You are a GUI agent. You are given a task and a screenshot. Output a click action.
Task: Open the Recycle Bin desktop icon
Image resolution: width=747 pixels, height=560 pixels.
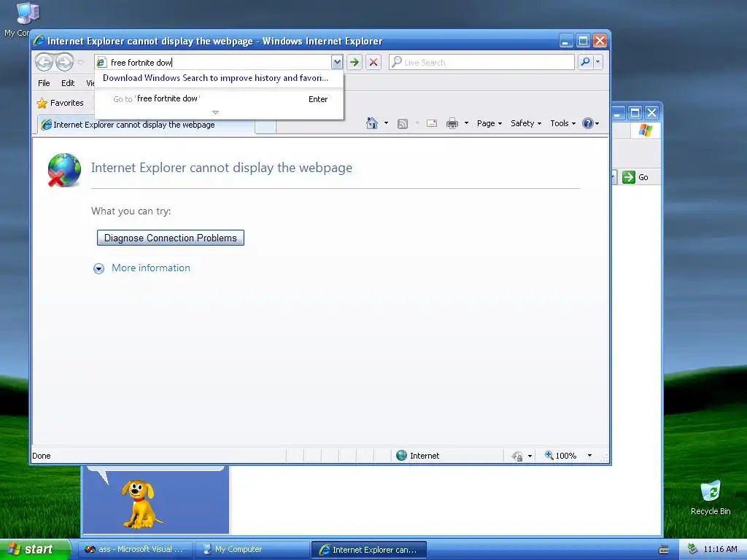click(x=711, y=497)
